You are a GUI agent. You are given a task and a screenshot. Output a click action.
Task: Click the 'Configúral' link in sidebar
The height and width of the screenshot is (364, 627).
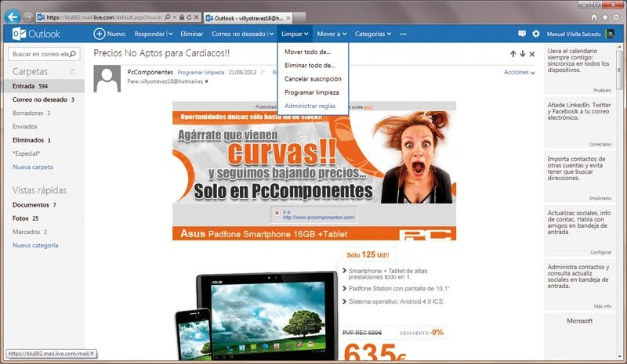coord(600,252)
